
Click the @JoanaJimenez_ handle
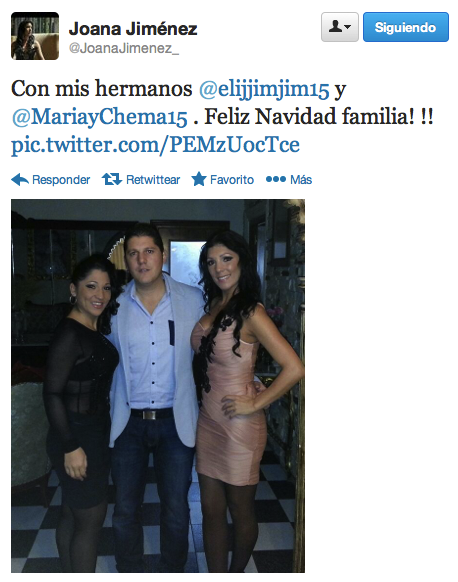124,49
